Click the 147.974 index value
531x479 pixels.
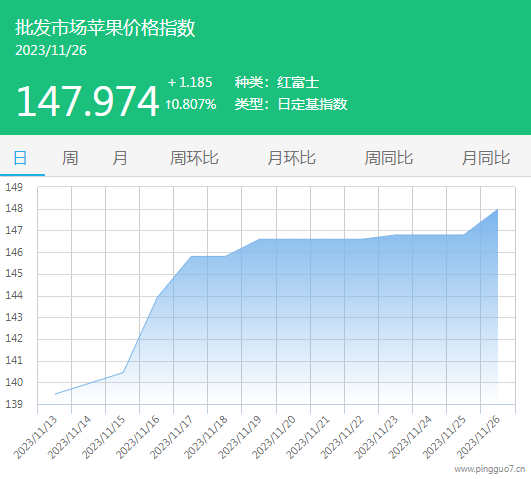87,101
